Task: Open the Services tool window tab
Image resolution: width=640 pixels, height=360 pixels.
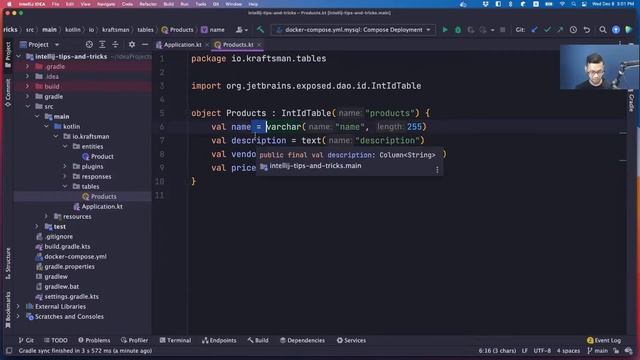Action: 351,340
